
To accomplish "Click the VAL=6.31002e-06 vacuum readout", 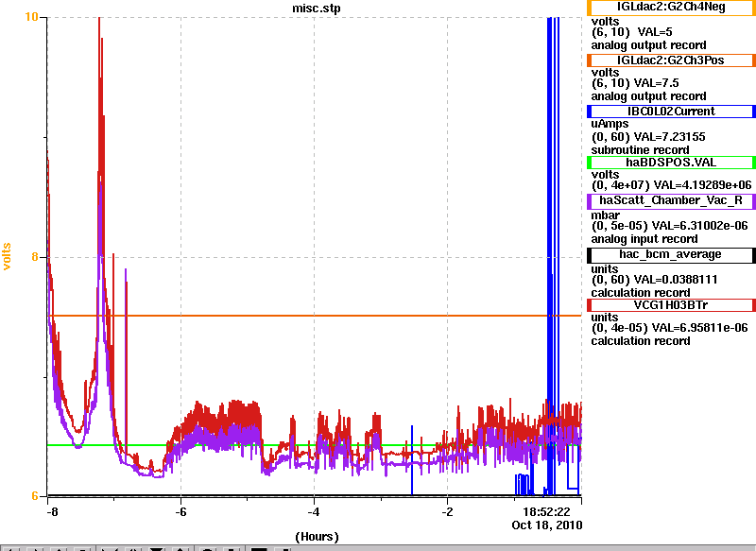I will [x=699, y=226].
